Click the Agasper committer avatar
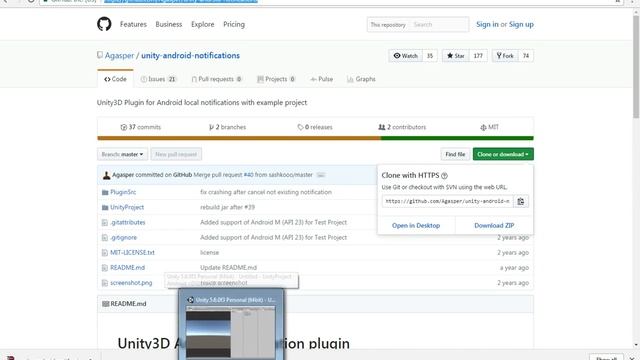 [107, 175]
